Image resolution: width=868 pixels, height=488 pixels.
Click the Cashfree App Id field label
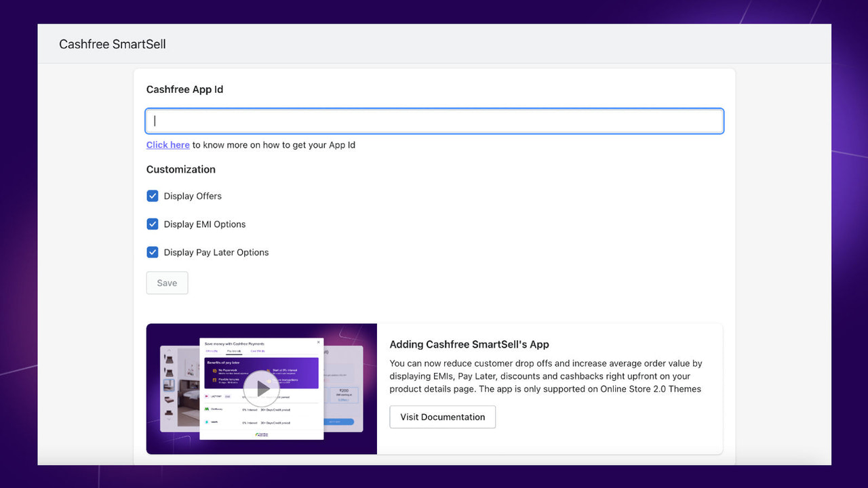[x=184, y=89]
